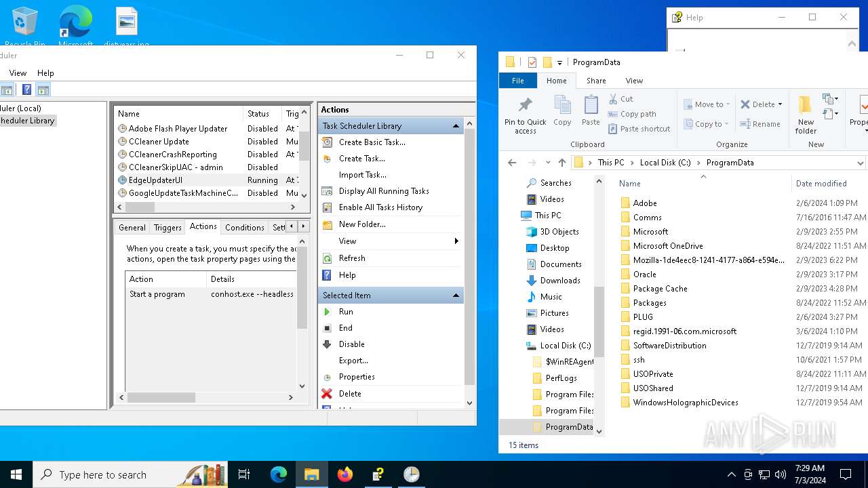Click the Task Scheduler taskbar icon

[412, 474]
